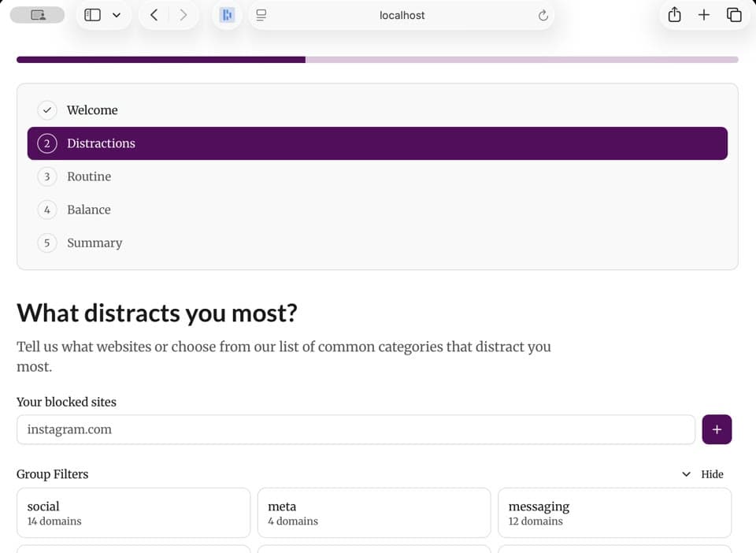The image size is (756, 553).
Task: Toggle the meta group filter
Action: [x=374, y=513]
